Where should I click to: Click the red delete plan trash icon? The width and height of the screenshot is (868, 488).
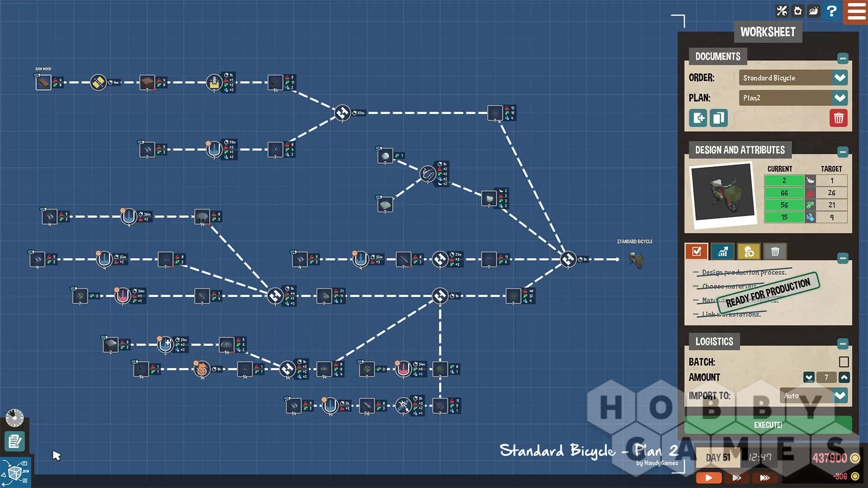[x=839, y=118]
